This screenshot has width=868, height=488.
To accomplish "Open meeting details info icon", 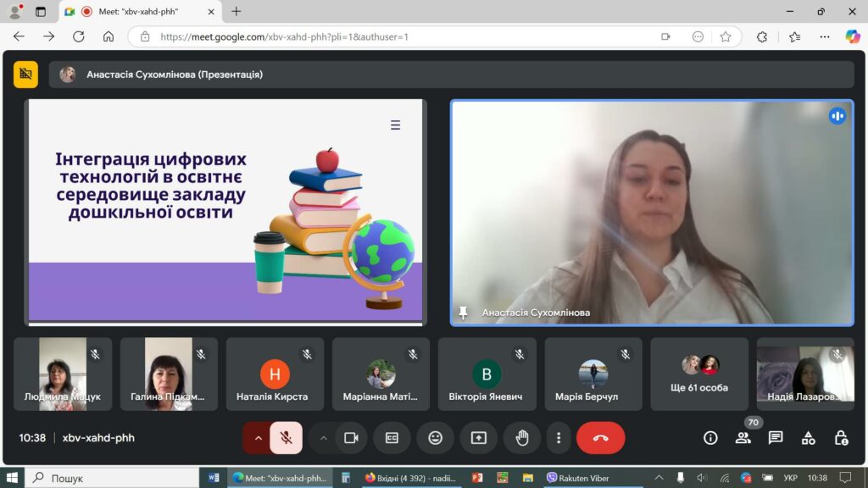I will click(x=710, y=438).
